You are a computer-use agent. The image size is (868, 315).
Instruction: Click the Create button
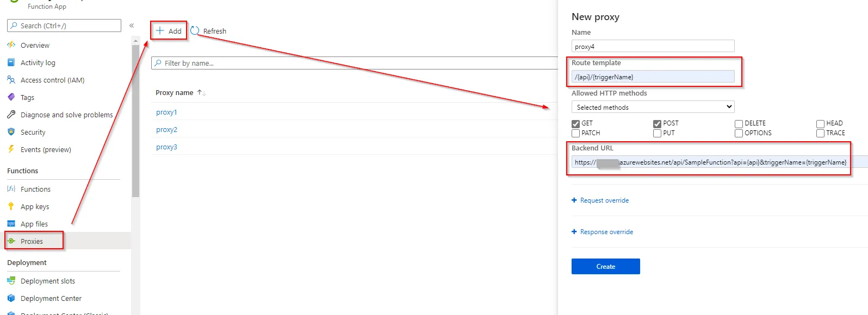(x=605, y=266)
